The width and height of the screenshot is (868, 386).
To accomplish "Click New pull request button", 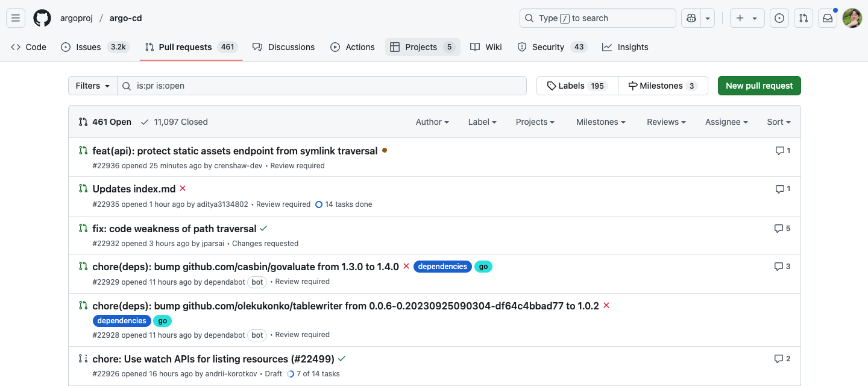I will (x=759, y=86).
